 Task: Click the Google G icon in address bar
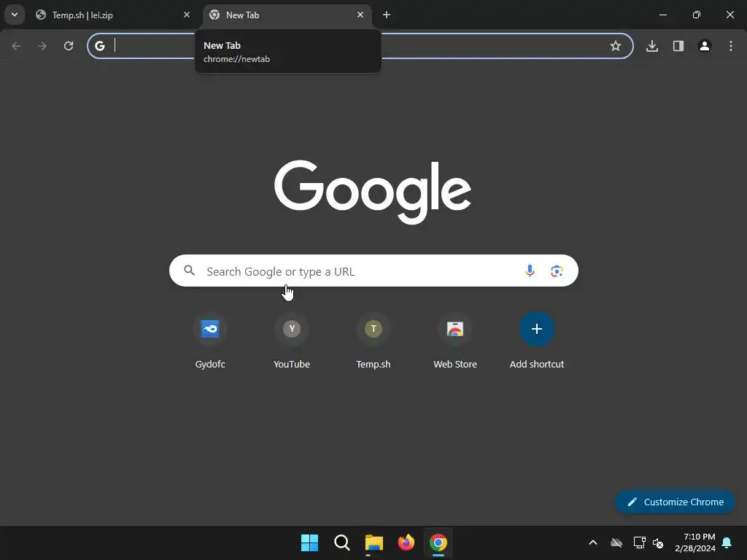pos(99,46)
